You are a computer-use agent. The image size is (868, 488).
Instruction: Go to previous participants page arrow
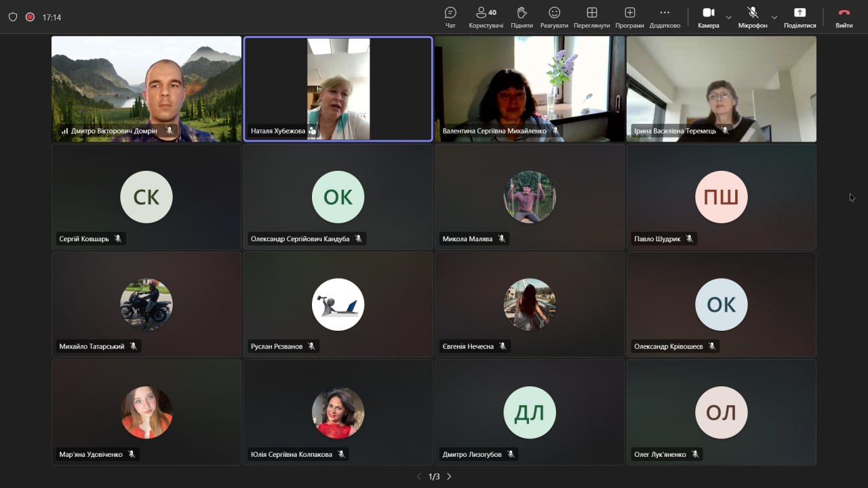coord(419,476)
